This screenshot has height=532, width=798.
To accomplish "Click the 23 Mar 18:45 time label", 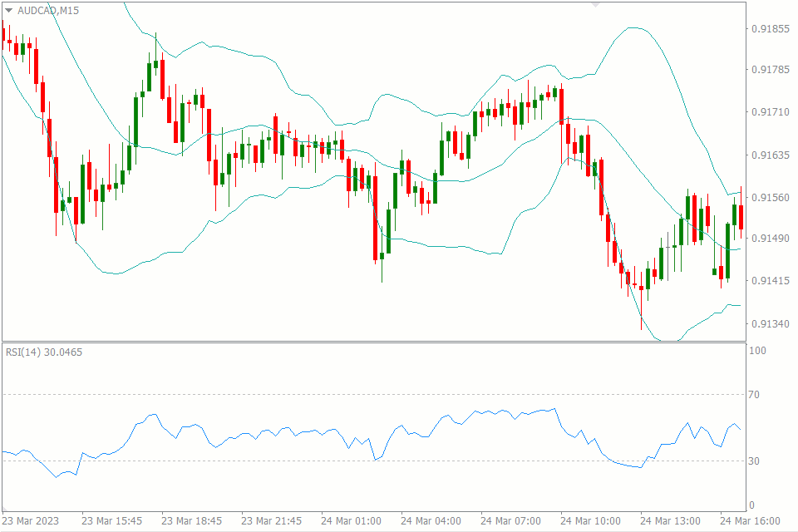I will 191,521.
